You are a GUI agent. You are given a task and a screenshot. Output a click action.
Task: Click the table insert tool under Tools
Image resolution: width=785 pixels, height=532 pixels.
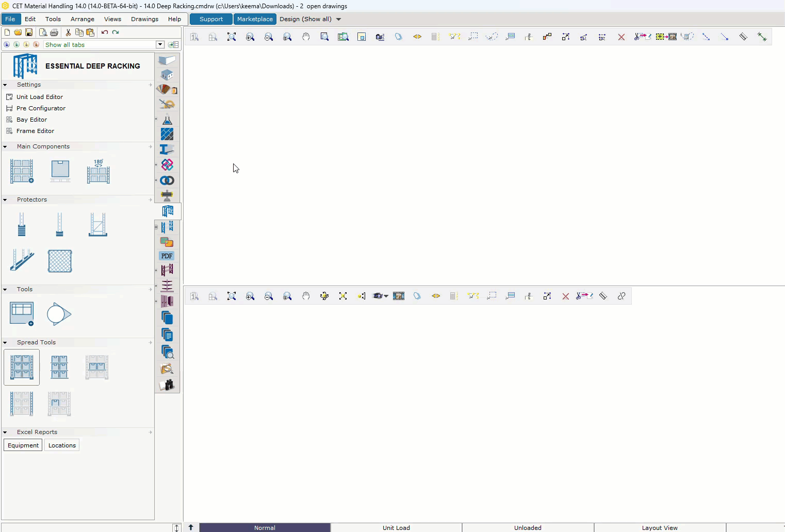point(22,314)
